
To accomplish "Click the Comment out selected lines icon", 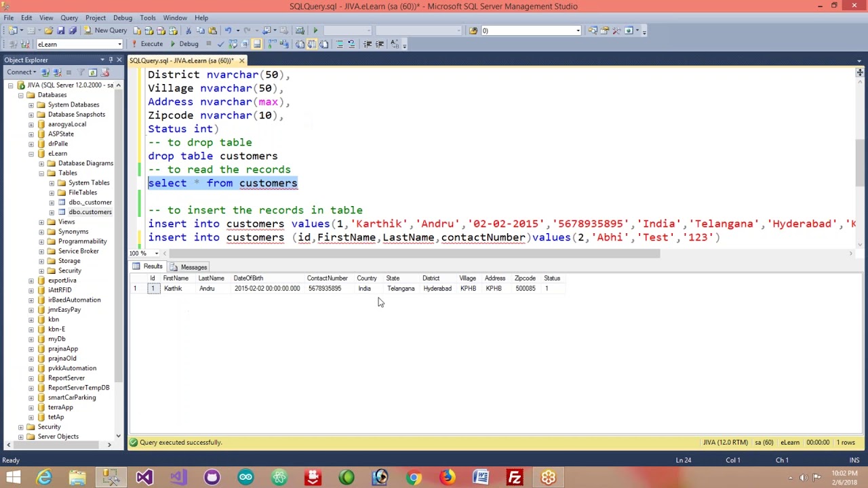I will coord(339,44).
